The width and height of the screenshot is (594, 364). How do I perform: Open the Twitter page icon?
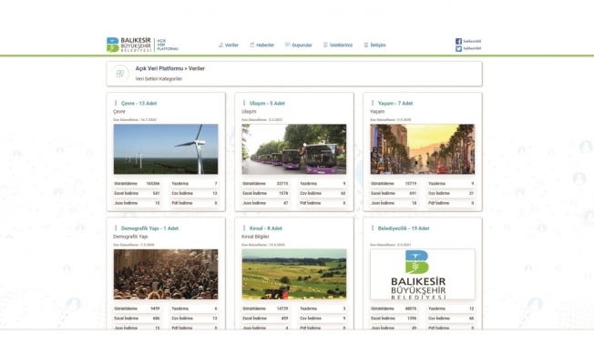pos(458,49)
